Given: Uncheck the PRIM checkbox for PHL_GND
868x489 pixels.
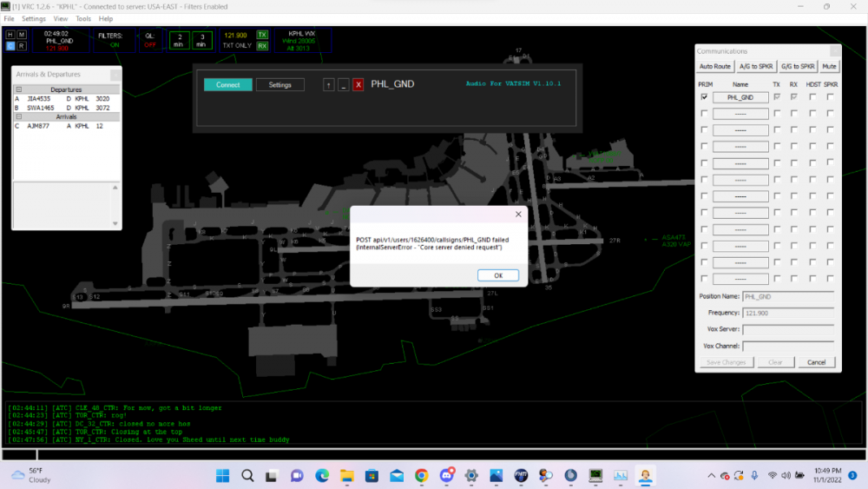Looking at the screenshot, I should point(704,97).
